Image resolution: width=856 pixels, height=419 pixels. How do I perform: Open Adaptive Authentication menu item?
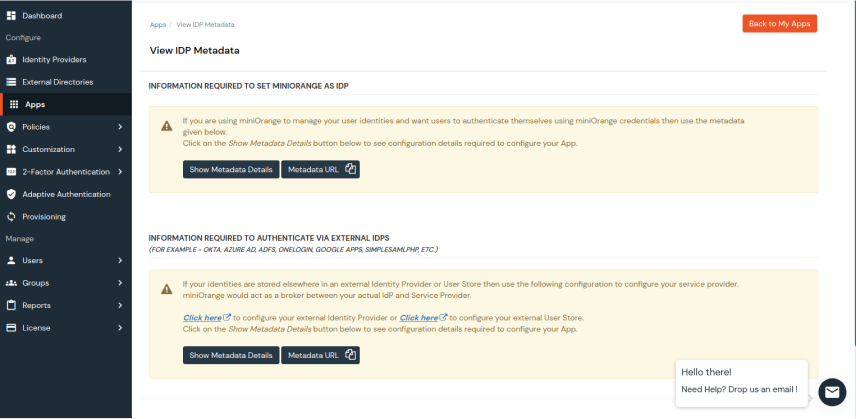[x=66, y=194]
